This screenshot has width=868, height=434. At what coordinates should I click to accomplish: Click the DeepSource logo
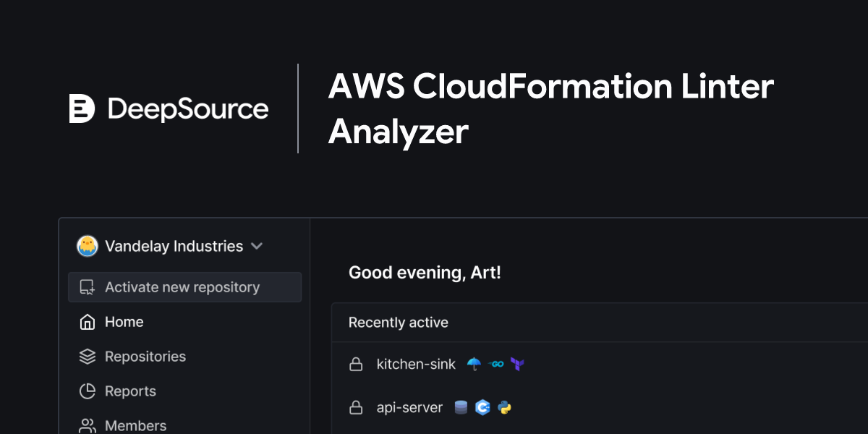tap(169, 109)
